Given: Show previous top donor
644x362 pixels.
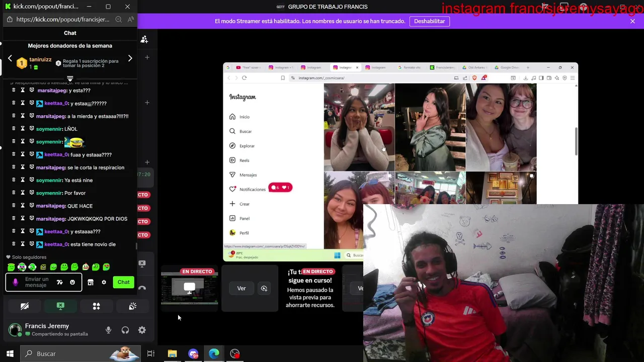Looking at the screenshot, I should (x=10, y=58).
